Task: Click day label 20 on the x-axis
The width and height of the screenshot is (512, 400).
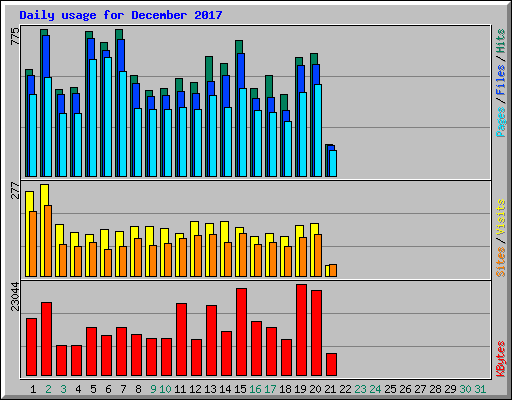Action: [x=315, y=389]
